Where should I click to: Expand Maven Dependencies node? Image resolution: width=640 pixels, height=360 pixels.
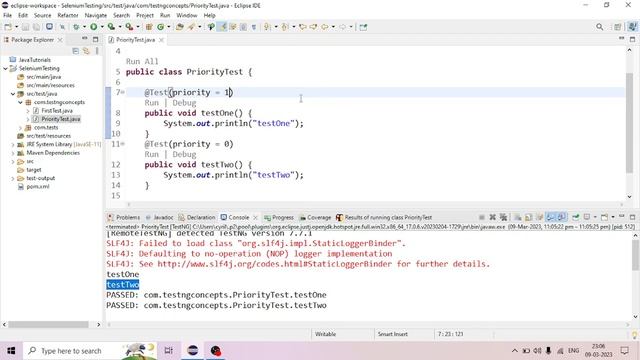point(13,153)
